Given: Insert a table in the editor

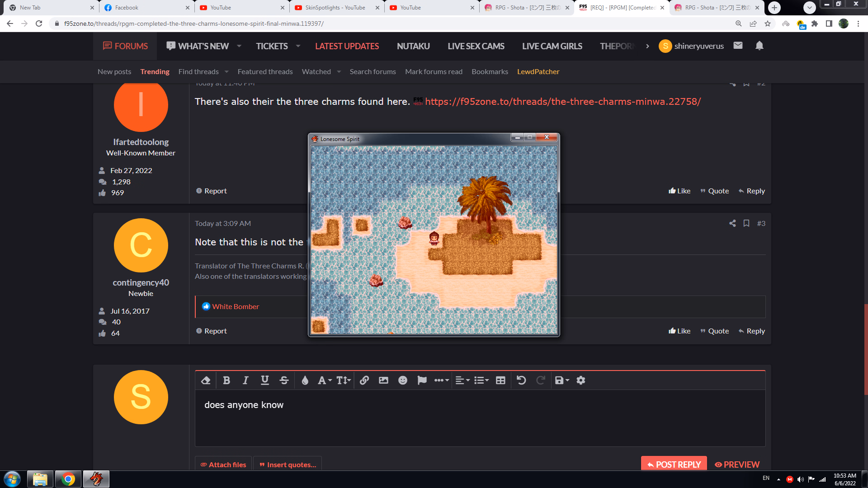Looking at the screenshot, I should coord(500,380).
